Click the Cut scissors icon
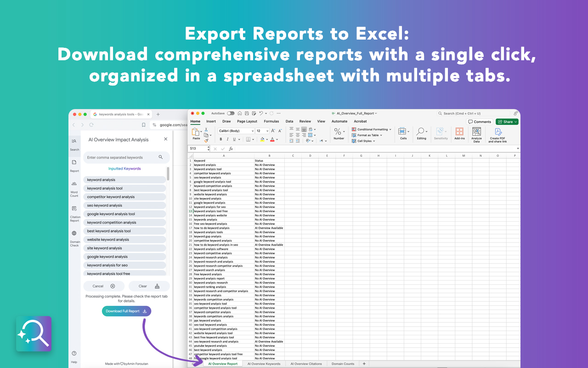 [206, 130]
